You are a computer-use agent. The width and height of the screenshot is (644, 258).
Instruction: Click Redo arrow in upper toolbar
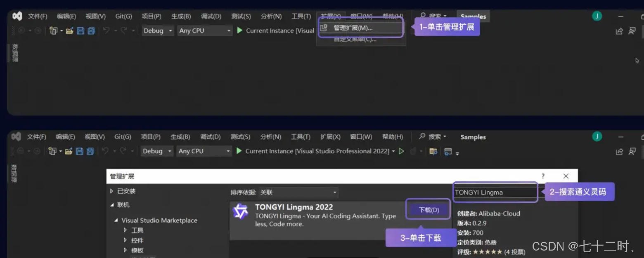point(123,30)
